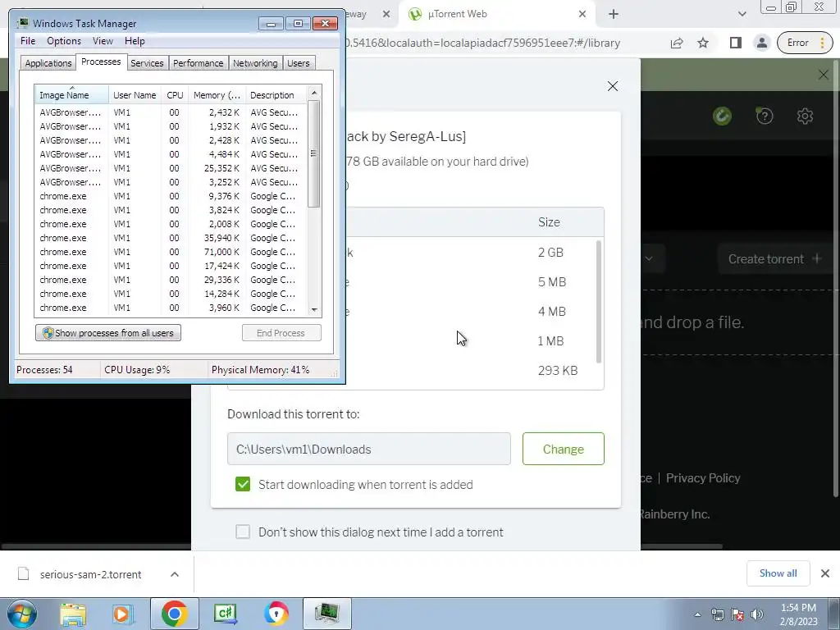Click the process list scroll up arrow

click(x=314, y=93)
